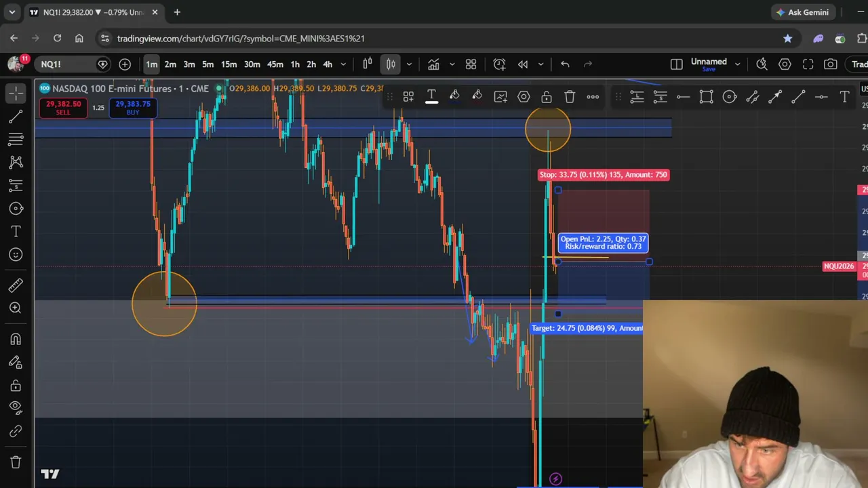Switch to 15m timeframe

[229, 64]
